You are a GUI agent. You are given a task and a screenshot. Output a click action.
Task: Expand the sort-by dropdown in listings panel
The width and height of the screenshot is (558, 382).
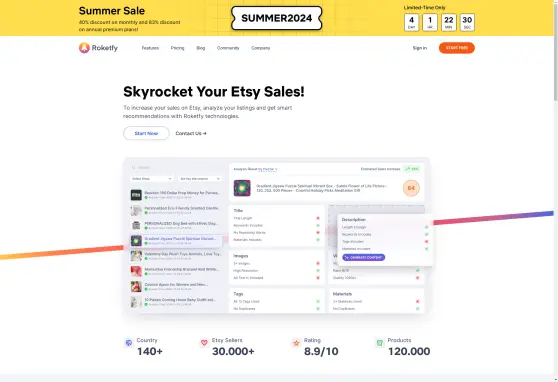point(200,178)
